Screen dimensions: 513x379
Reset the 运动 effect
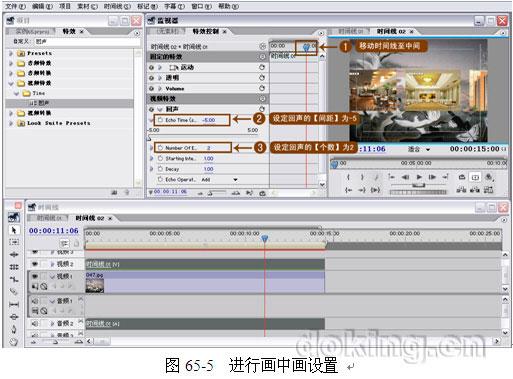click(x=262, y=67)
